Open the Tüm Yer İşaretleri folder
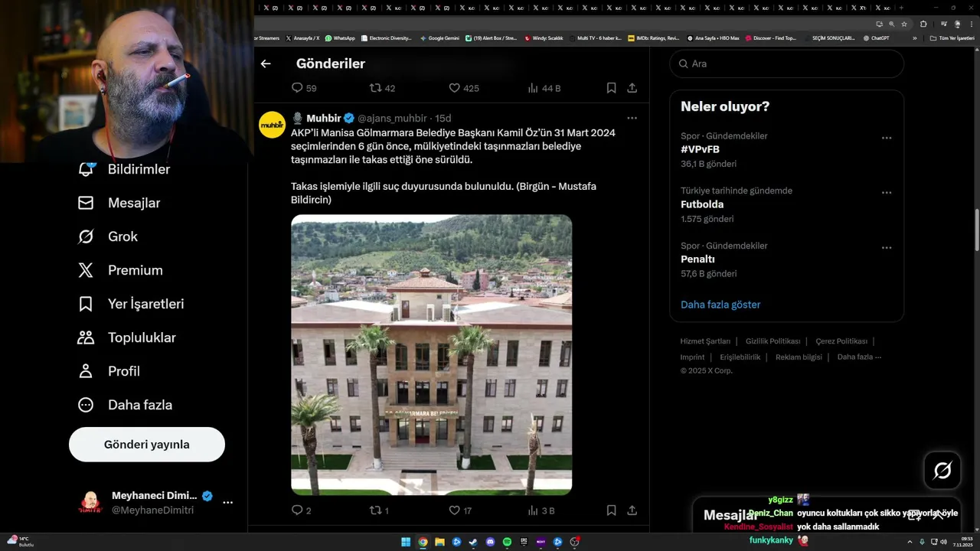 [952, 37]
